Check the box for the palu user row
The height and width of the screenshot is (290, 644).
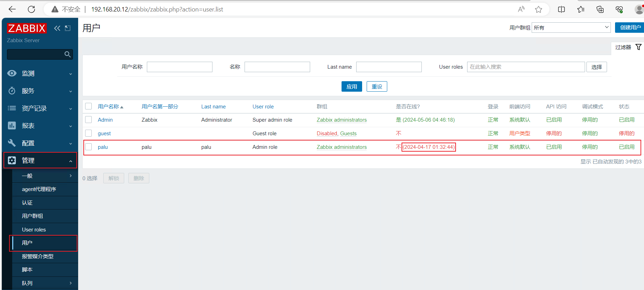[x=89, y=147]
